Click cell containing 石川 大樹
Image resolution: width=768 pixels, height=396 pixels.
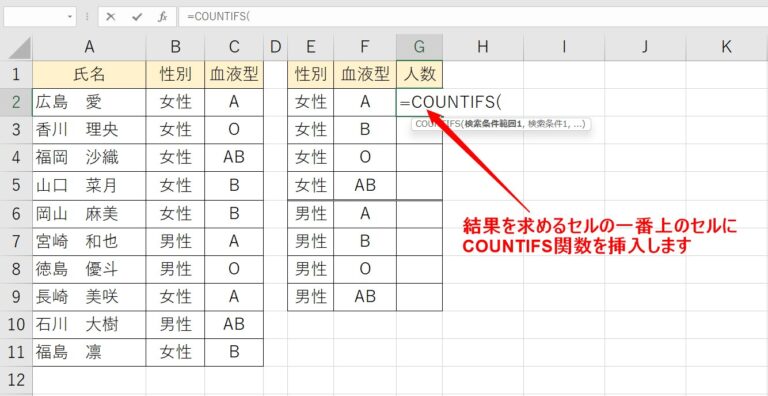click(x=89, y=324)
